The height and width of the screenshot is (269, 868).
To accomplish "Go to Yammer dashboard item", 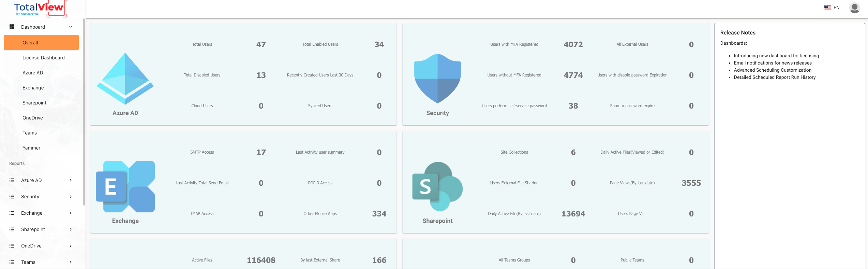I will coord(31,148).
